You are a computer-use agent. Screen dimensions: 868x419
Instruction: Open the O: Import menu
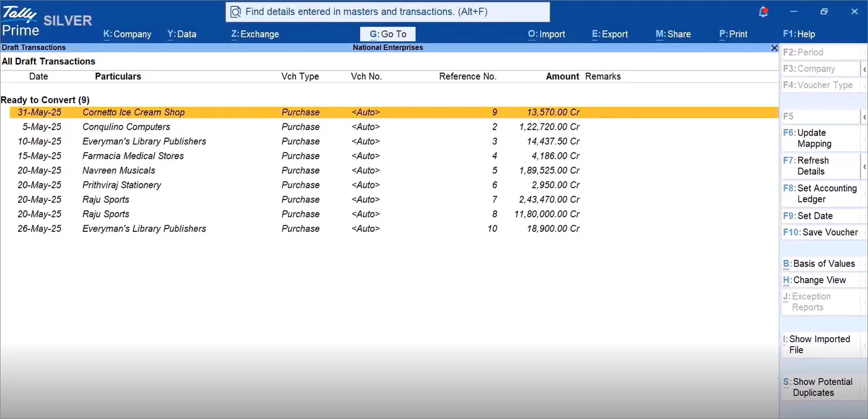tap(546, 34)
